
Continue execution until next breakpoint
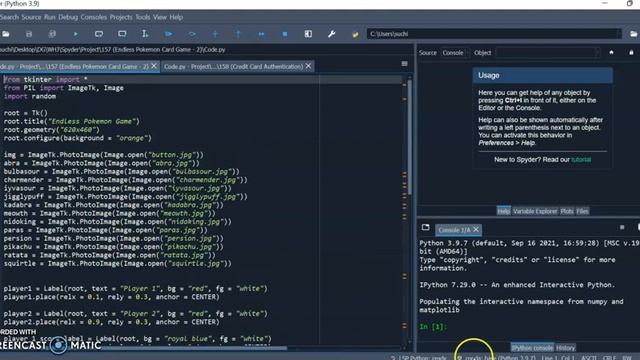pyautogui.click(x=261, y=34)
